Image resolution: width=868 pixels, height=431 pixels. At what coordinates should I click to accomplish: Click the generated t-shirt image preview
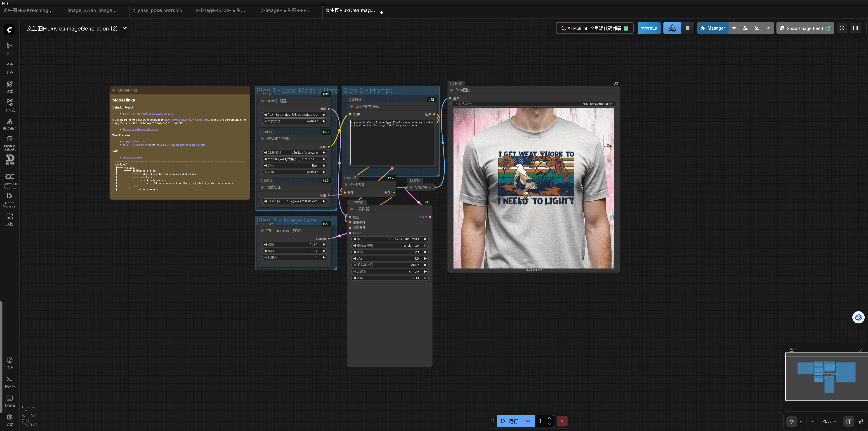[533, 188]
